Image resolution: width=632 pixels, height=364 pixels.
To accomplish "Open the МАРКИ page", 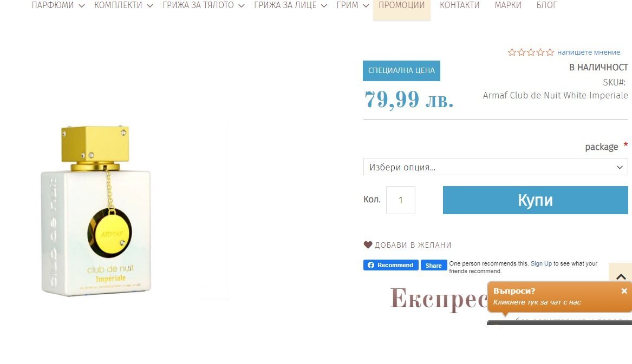I will point(508,5).
